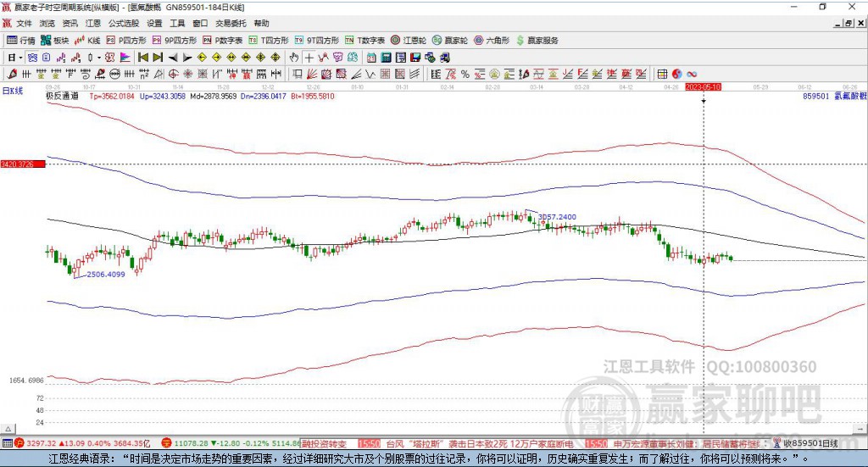The width and height of the screenshot is (868, 467).
Task: Open the yin-yang symbol tool
Action: tap(677, 74)
